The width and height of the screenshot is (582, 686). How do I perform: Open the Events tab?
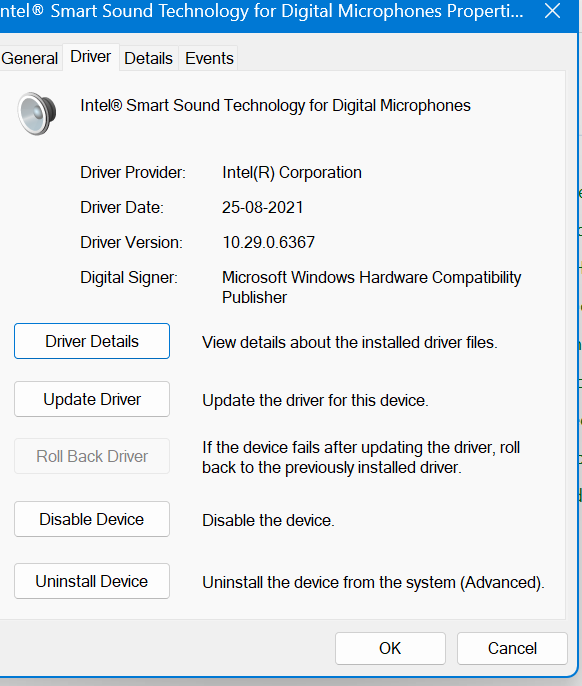click(x=209, y=58)
